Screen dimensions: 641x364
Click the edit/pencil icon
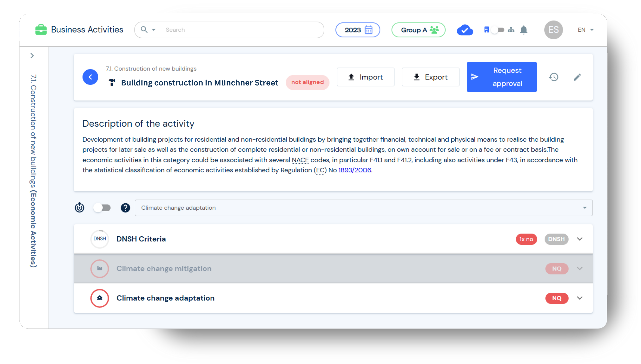577,77
